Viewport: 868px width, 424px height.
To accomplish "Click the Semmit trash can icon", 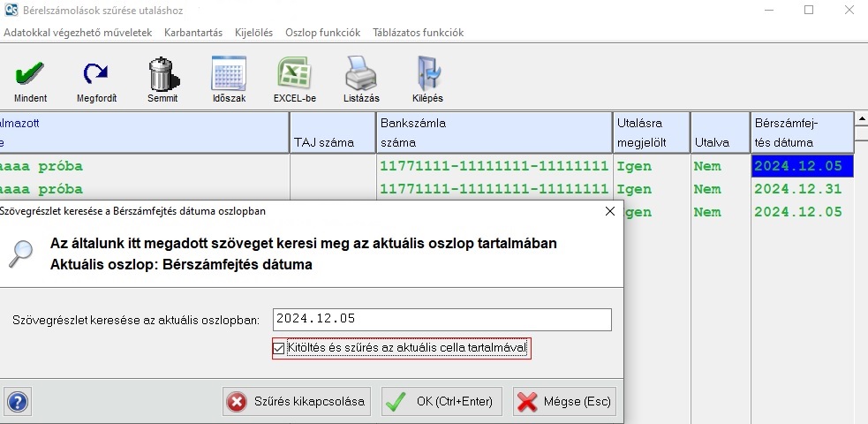I will [162, 74].
